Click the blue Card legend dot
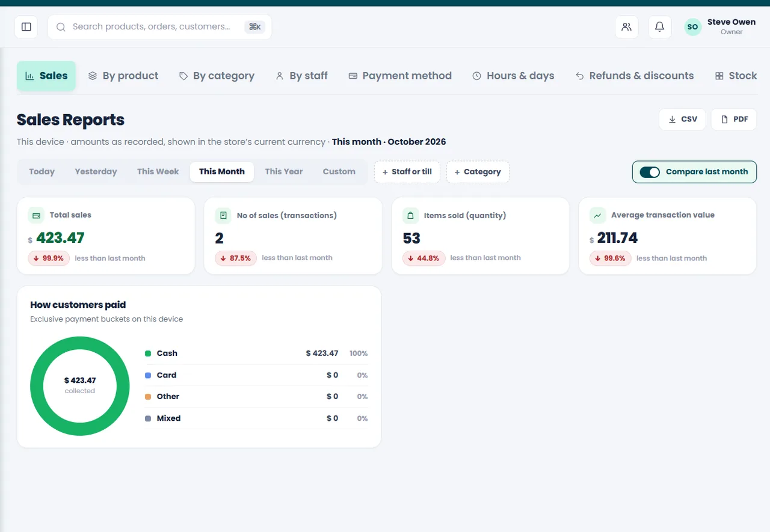 148,375
